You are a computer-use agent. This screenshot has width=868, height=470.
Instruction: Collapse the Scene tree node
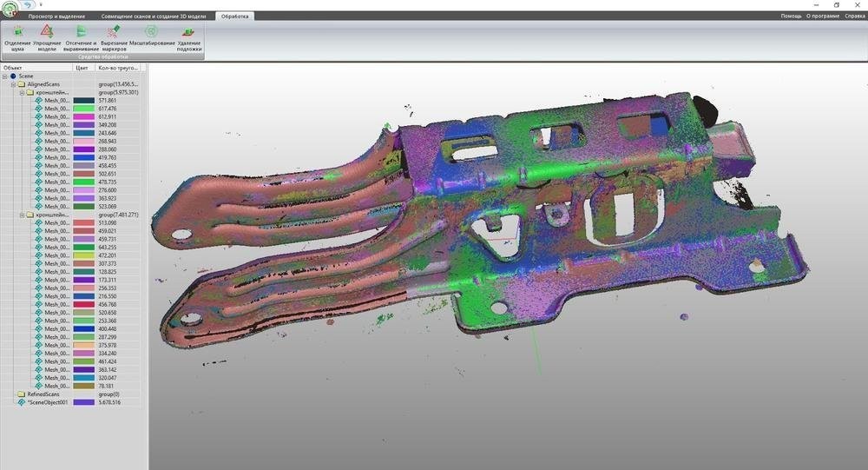tap(4, 76)
